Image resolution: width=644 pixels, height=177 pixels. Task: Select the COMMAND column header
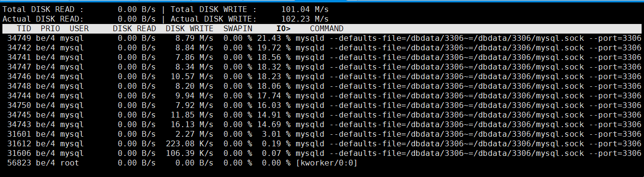pos(327,29)
